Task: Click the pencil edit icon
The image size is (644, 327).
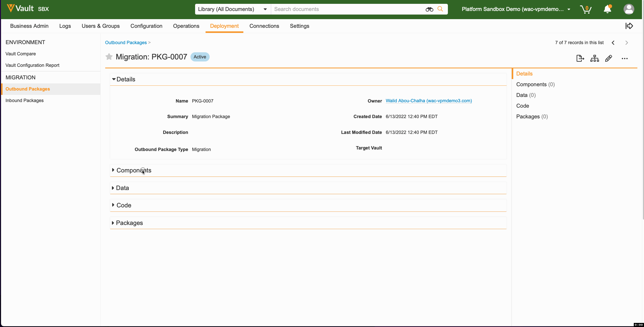Action: pyautogui.click(x=609, y=58)
